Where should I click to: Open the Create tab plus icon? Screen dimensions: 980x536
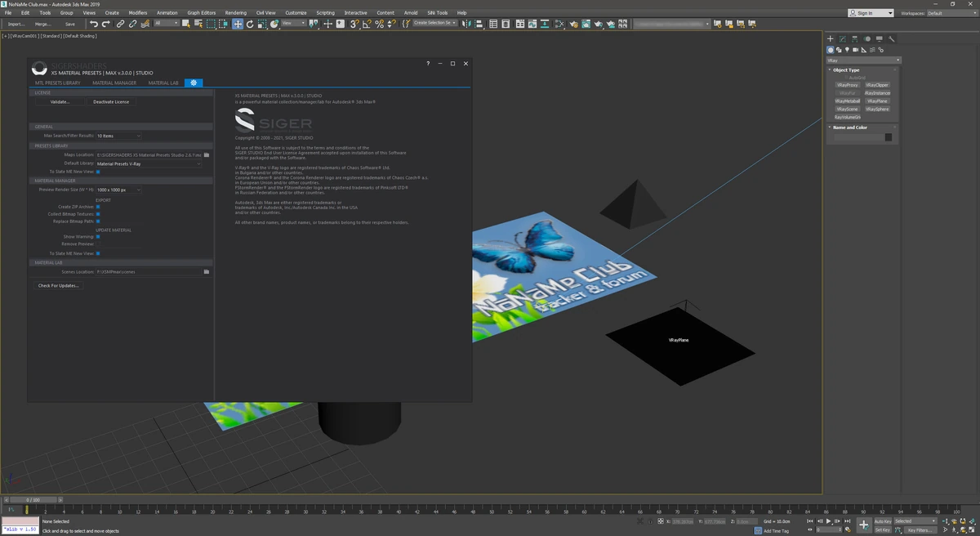[831, 38]
